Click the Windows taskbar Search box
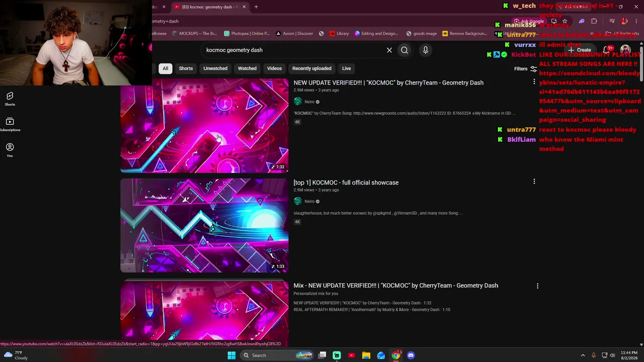This screenshot has width=644, height=362. coord(276,355)
